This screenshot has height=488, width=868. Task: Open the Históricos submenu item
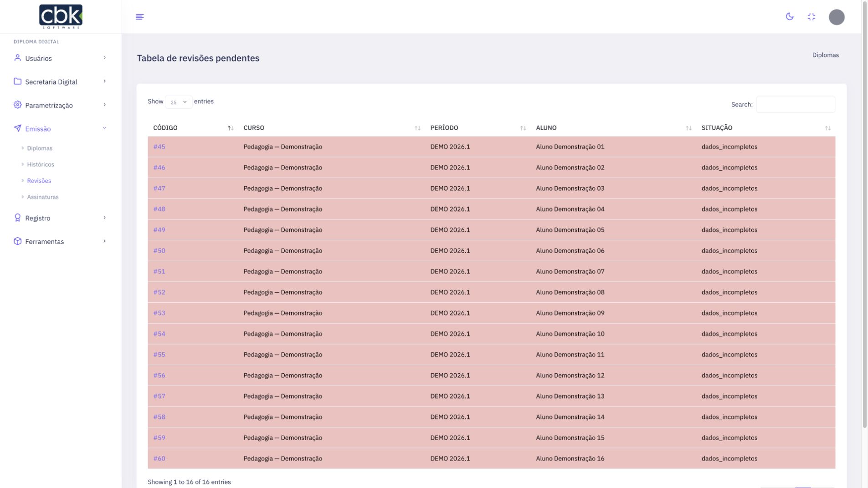tap(41, 165)
